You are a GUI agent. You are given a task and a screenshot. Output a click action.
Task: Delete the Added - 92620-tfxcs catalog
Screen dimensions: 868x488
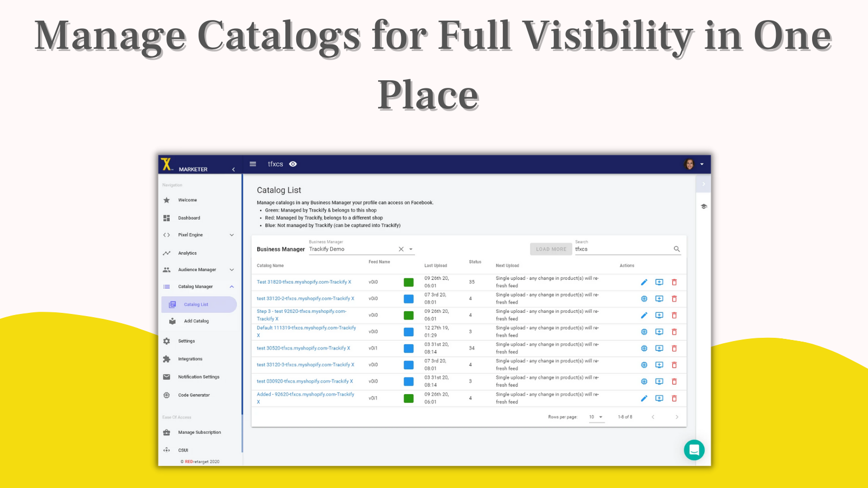coord(674,398)
